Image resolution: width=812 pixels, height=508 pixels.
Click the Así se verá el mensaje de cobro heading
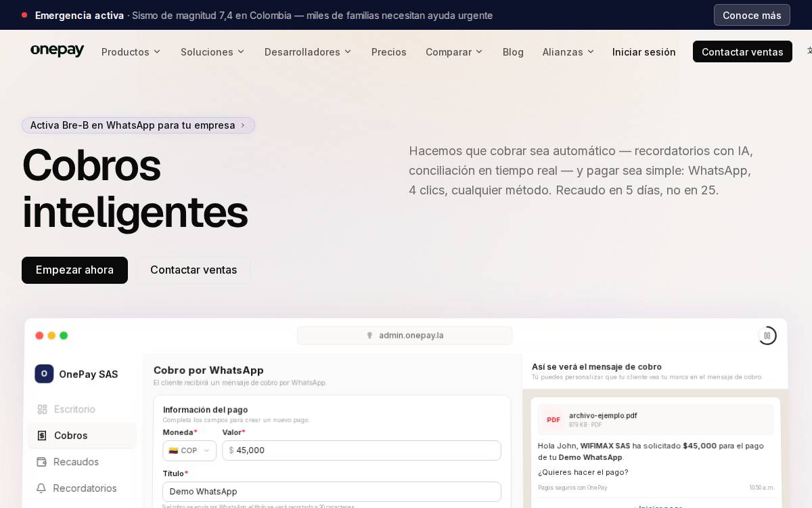597,366
